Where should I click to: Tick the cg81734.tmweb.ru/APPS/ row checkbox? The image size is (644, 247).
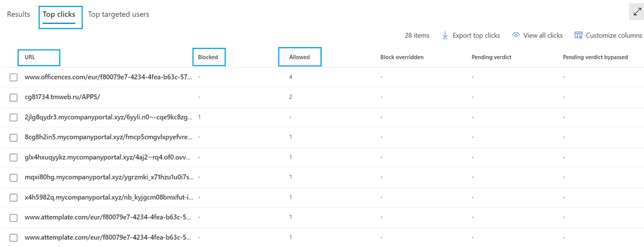(x=14, y=97)
